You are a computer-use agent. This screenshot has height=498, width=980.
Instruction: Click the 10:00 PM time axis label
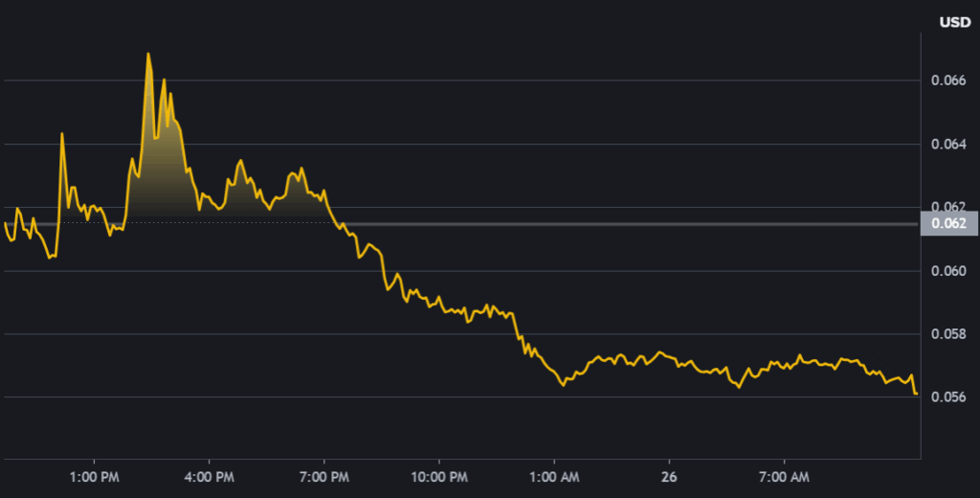tap(438, 477)
